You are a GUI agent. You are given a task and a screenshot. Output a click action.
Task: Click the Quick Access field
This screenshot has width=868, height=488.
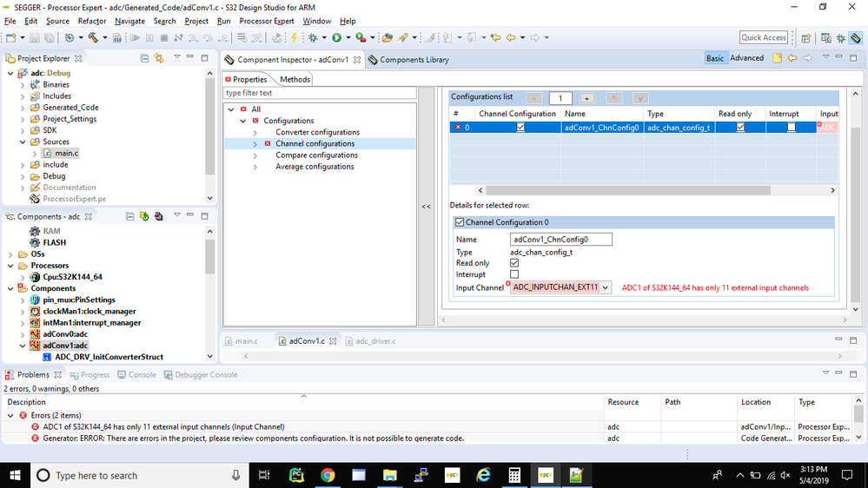[x=764, y=37]
